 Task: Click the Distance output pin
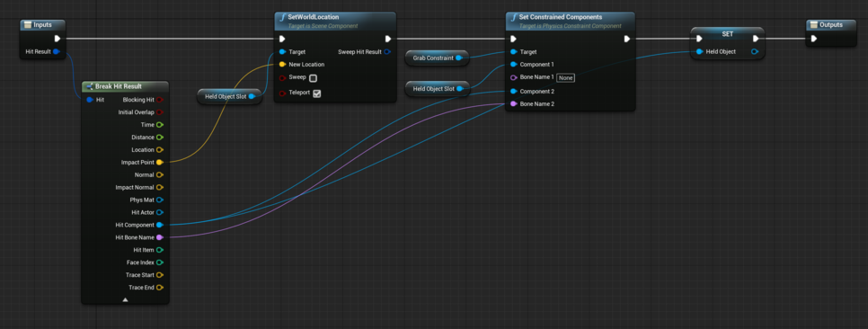coord(159,138)
